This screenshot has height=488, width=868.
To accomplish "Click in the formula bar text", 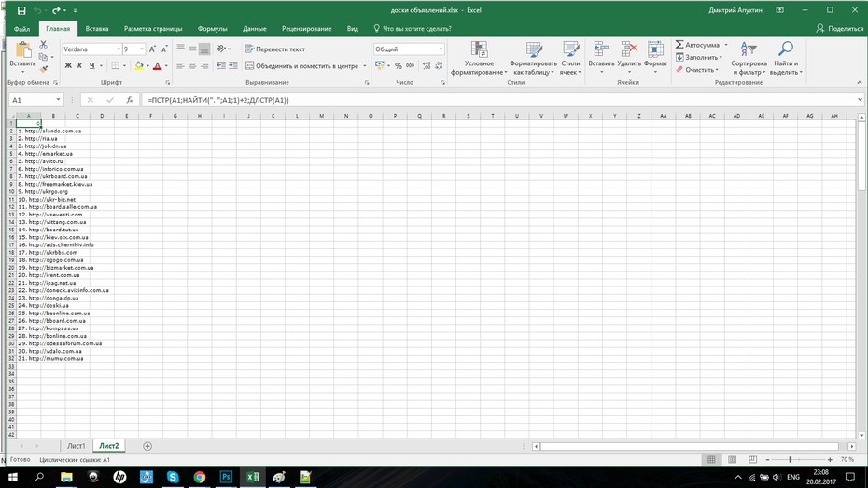I will (x=218, y=100).
